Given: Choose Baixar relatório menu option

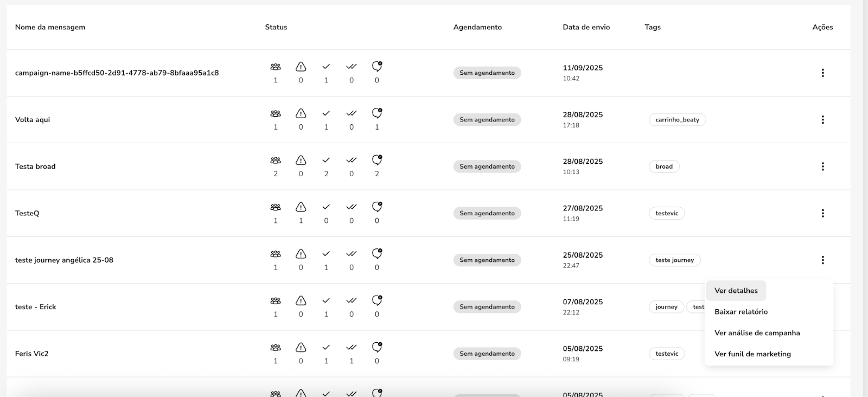Looking at the screenshot, I should click(x=741, y=312).
